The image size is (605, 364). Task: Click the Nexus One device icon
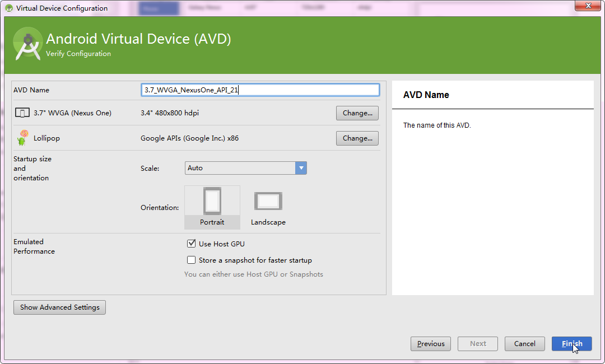pyautogui.click(x=22, y=113)
